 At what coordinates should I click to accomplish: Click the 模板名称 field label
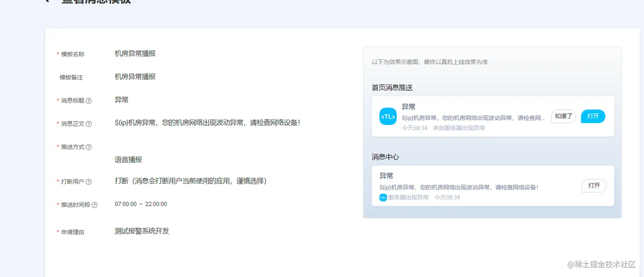pyautogui.click(x=73, y=54)
